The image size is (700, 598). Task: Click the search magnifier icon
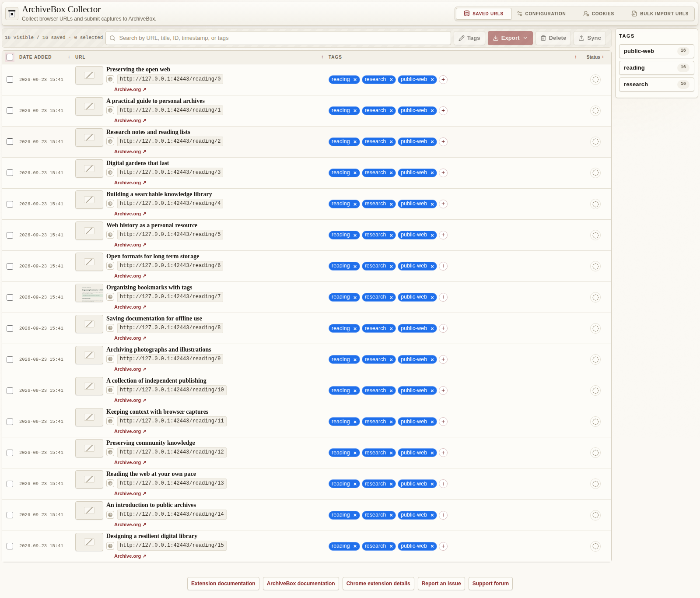pos(112,38)
